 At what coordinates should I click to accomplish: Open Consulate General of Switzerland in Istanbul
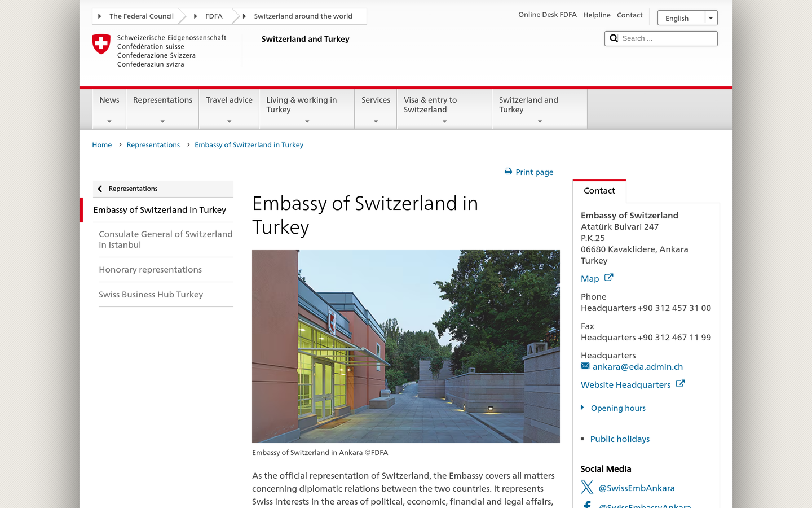166,239
